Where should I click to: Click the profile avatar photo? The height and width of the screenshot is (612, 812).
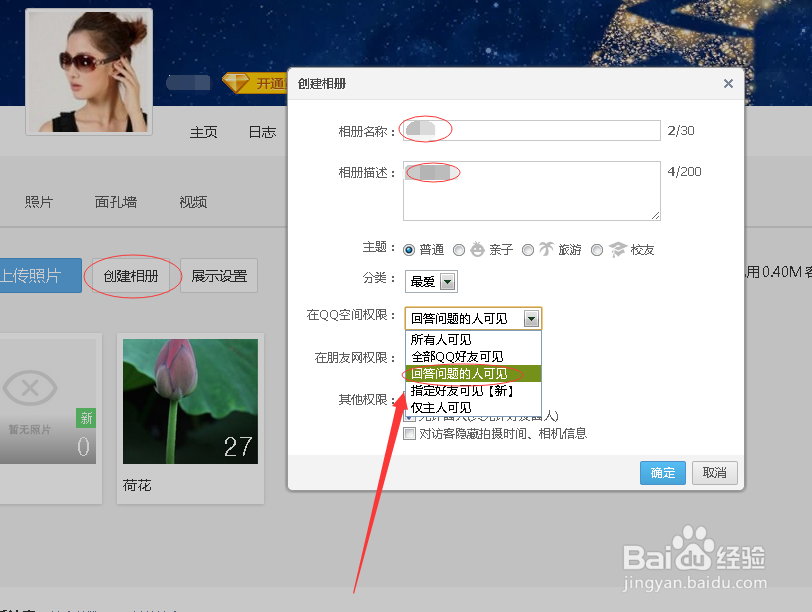pyautogui.click(x=89, y=71)
